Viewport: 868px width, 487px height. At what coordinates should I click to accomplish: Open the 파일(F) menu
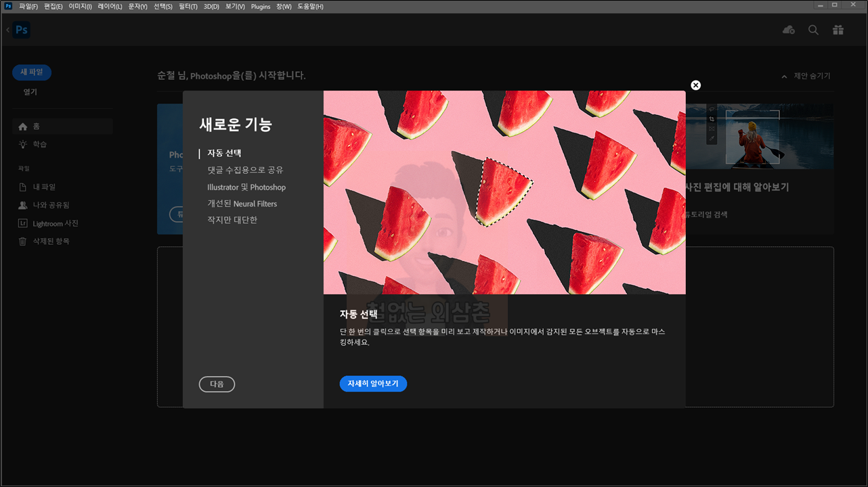[x=28, y=6]
